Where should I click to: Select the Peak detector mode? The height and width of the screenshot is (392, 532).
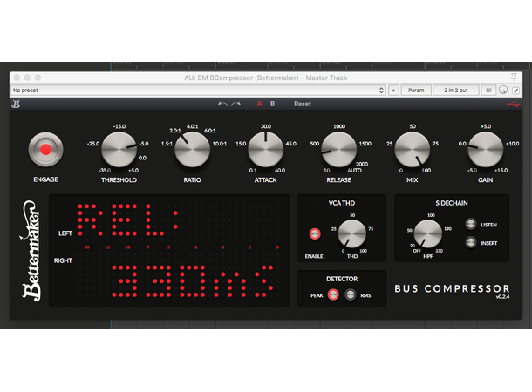point(333,294)
